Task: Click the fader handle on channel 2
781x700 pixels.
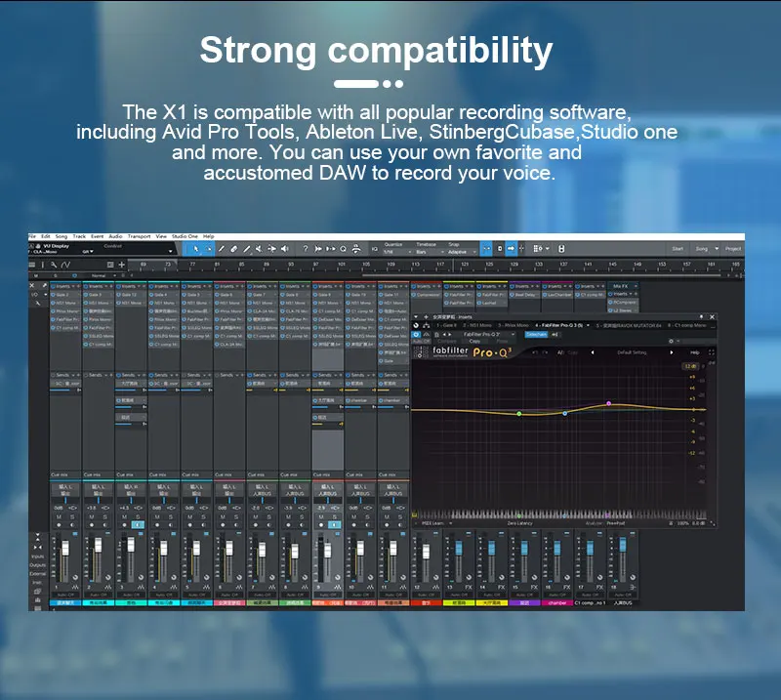Action: pos(99,545)
